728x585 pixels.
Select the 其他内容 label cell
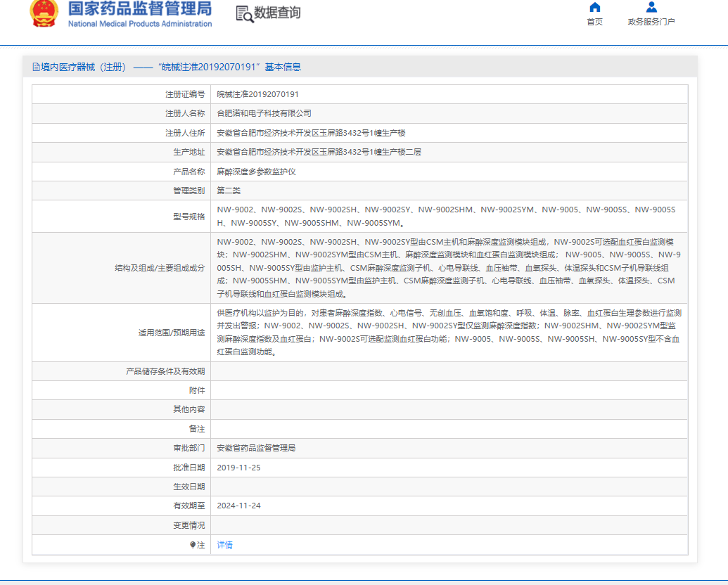[121, 409]
